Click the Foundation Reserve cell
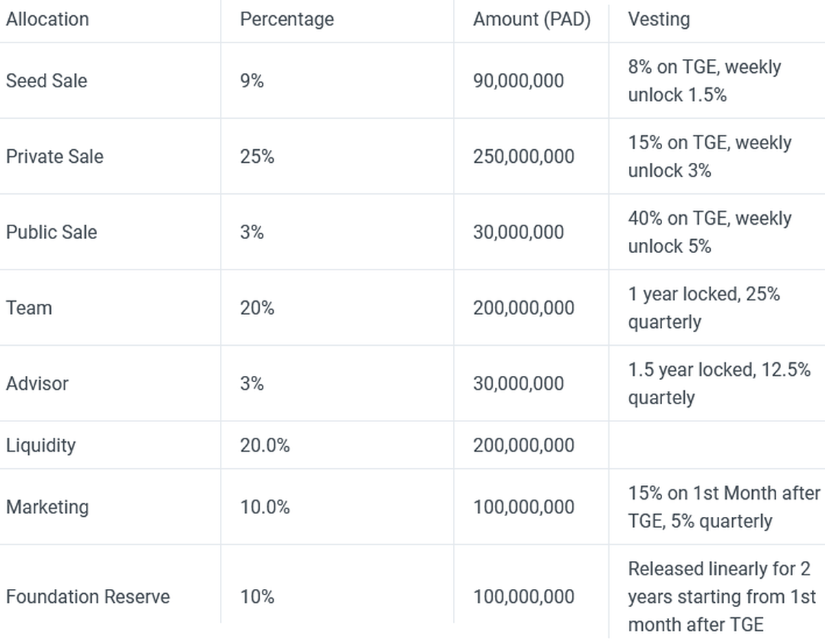 tap(88, 597)
